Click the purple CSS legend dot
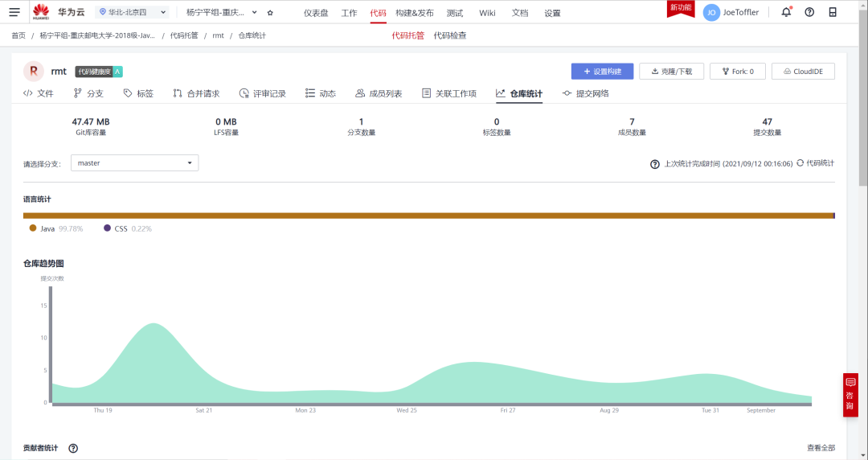Screen dimensions: 868x460 pyautogui.click(x=108, y=228)
